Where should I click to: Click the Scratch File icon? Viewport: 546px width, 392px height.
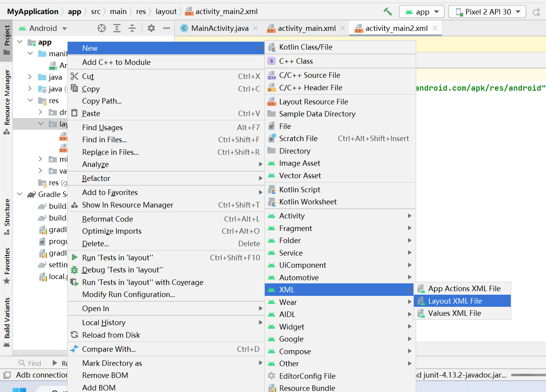pos(272,138)
